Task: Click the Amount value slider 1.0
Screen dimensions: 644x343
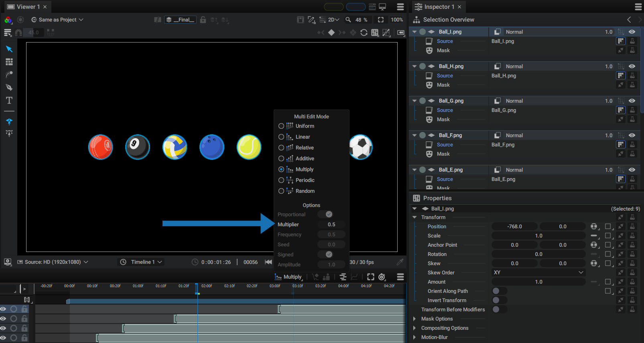Action: tap(538, 282)
